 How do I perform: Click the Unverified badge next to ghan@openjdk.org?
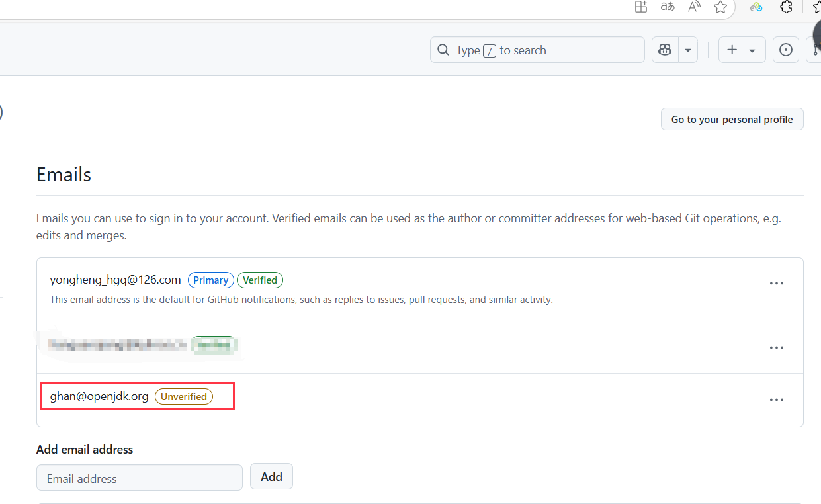point(184,397)
